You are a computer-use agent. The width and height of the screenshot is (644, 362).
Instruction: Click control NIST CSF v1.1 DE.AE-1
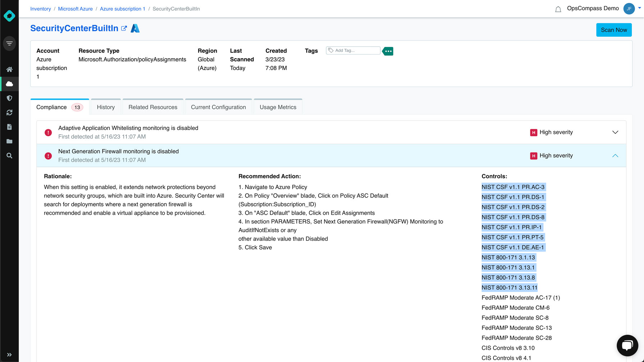pyautogui.click(x=513, y=247)
